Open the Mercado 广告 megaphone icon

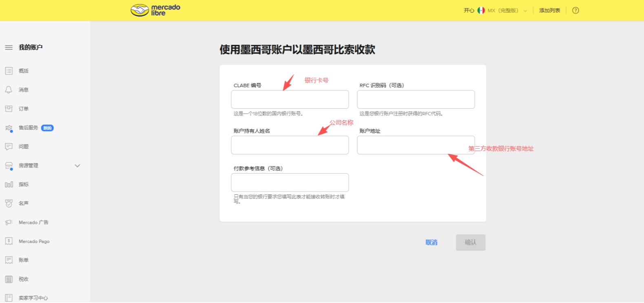point(9,223)
